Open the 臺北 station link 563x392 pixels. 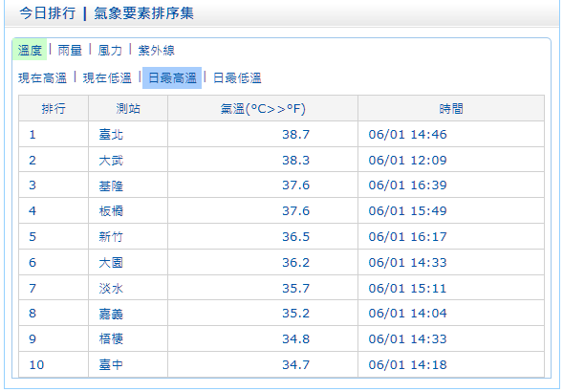point(111,135)
